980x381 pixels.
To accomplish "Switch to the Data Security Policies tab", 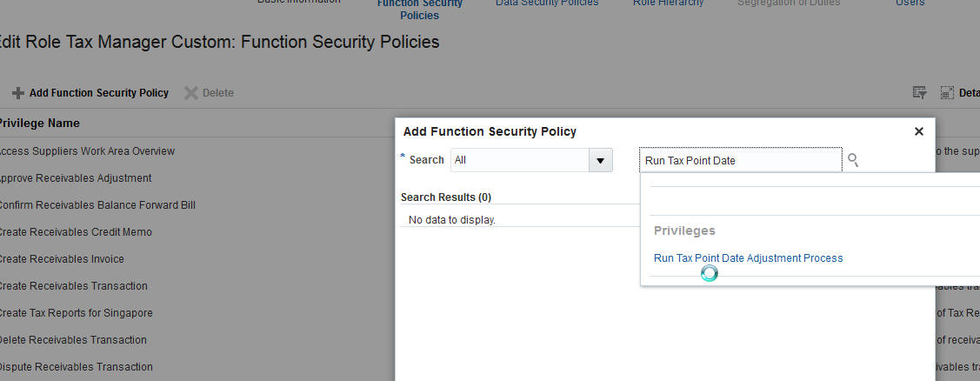I will [x=547, y=3].
